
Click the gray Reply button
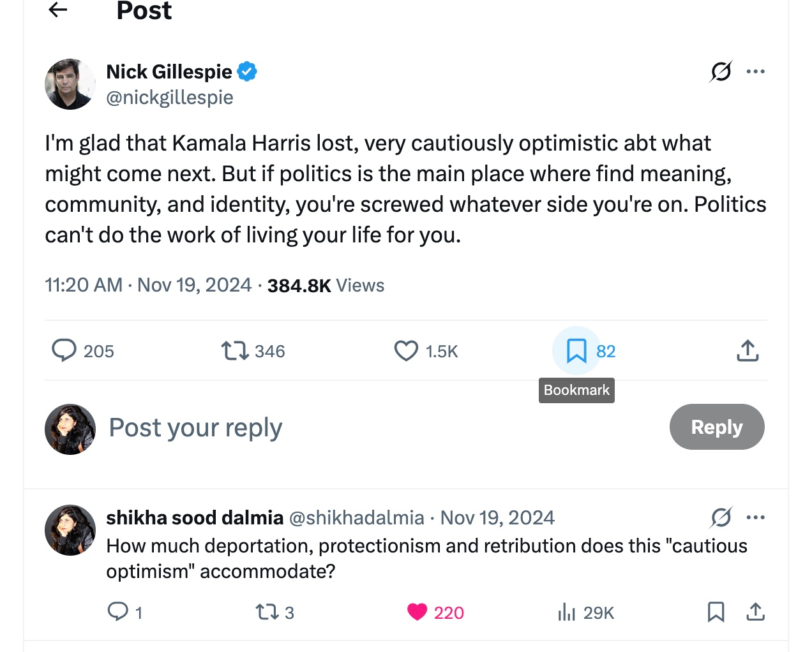[x=716, y=427]
